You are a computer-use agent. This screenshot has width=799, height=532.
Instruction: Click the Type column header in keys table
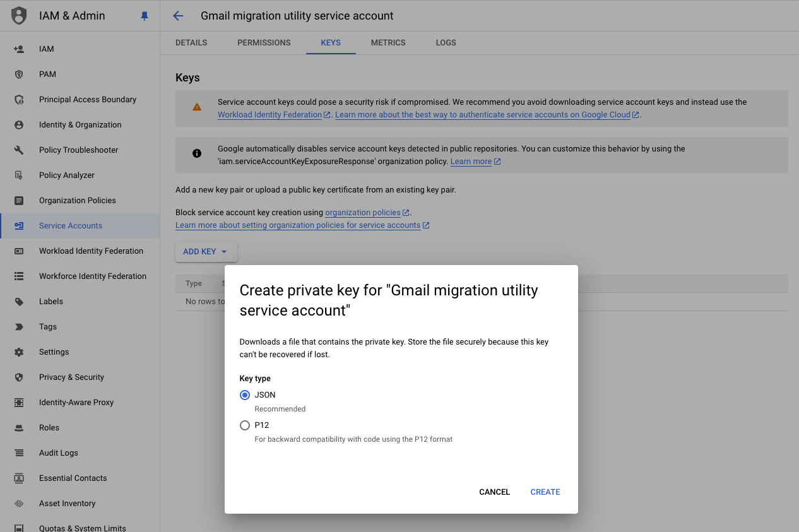[194, 283]
